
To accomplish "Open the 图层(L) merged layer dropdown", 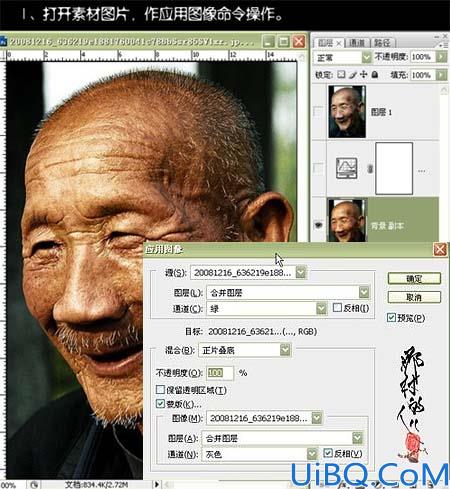I will pos(364,292).
